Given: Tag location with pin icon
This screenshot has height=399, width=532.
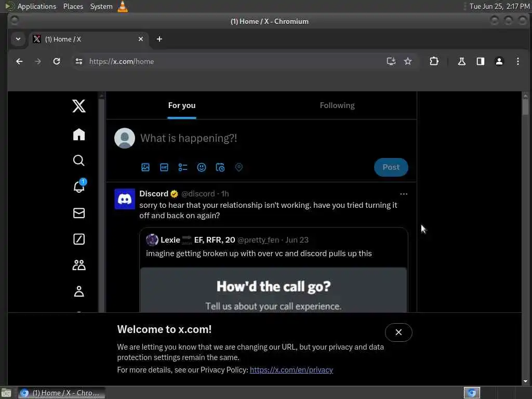Looking at the screenshot, I should 239,167.
